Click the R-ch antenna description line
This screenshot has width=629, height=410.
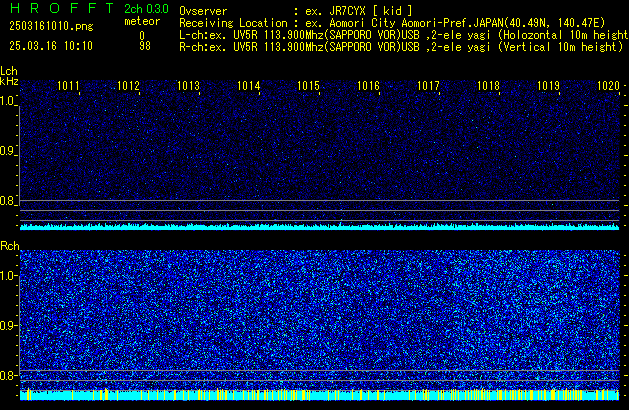coord(401,47)
